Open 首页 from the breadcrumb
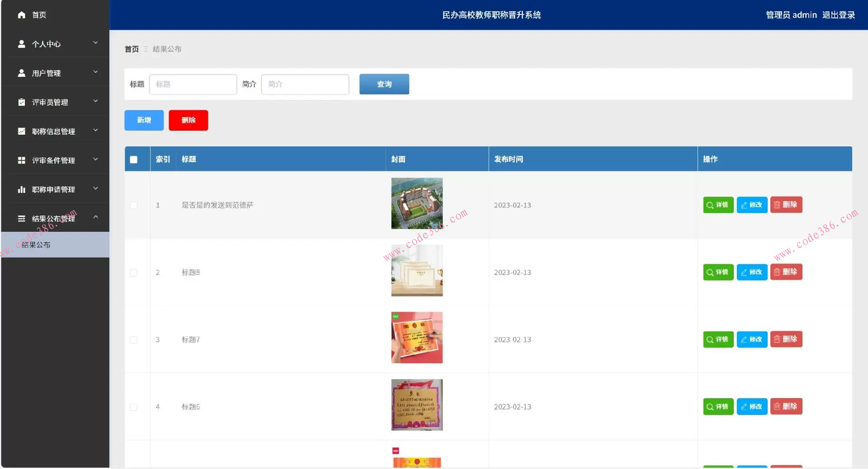This screenshot has height=469, width=868. tap(131, 49)
